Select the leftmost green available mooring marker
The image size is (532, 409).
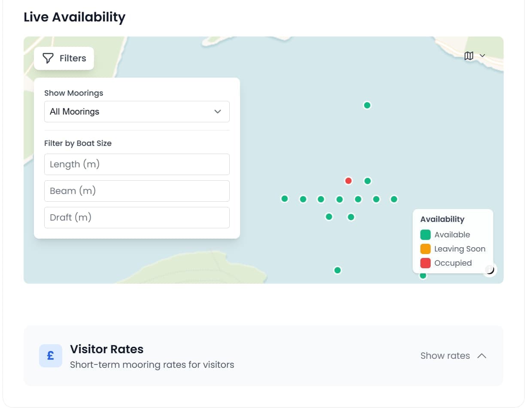[x=284, y=199]
